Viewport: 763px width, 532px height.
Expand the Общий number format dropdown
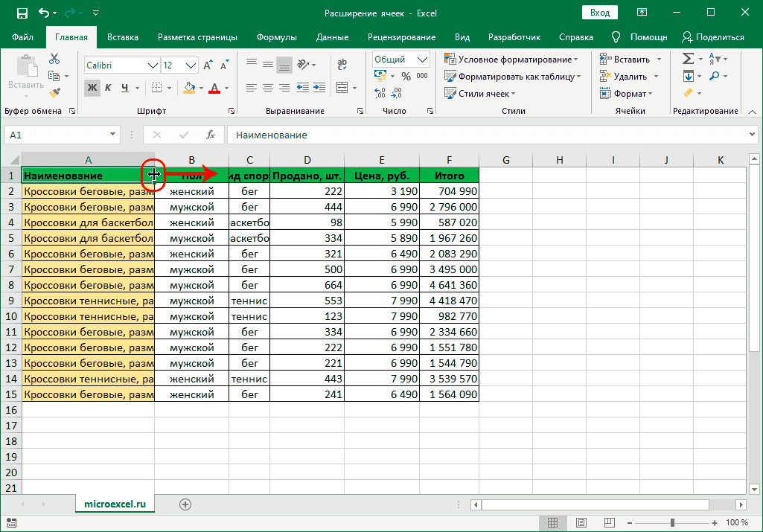pyautogui.click(x=423, y=60)
